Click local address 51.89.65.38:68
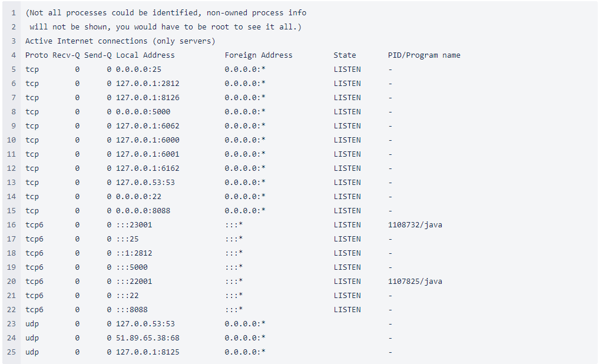The height and width of the screenshot is (364, 599). pos(147,338)
